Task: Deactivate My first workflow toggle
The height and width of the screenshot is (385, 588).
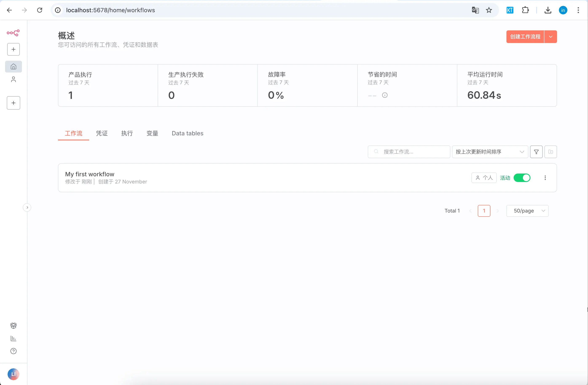Action: point(522,178)
